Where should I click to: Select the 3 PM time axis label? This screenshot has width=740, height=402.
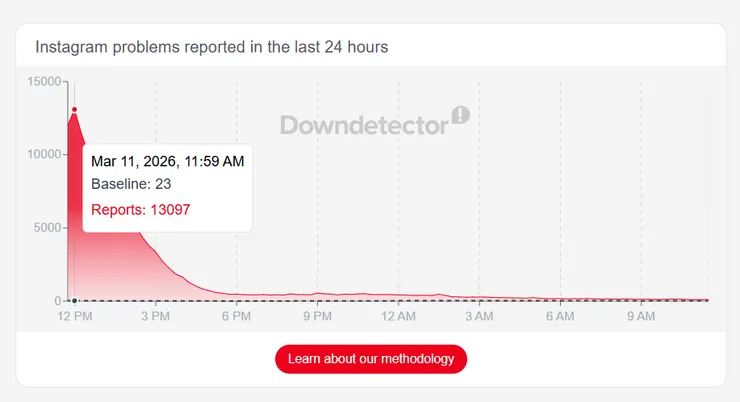click(x=155, y=317)
